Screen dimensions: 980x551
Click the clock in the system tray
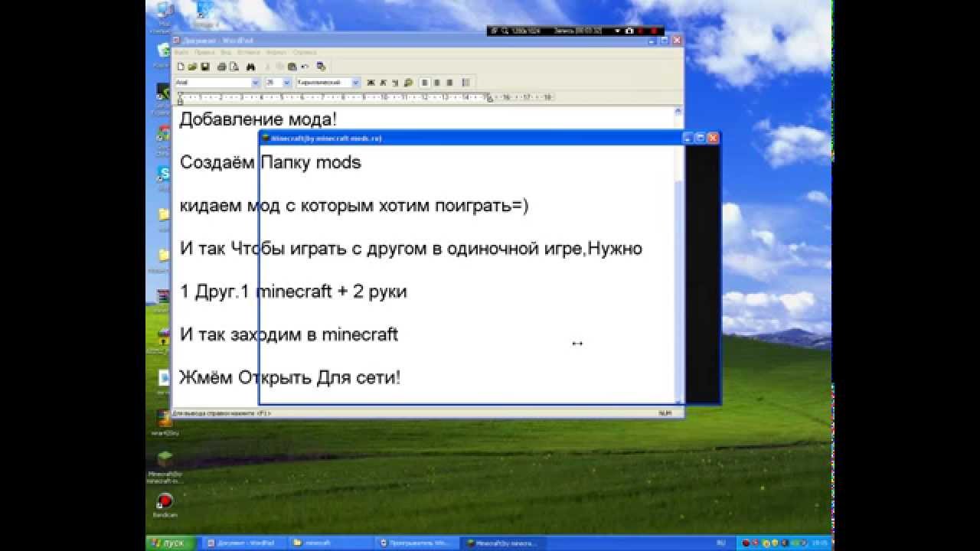[x=820, y=543]
